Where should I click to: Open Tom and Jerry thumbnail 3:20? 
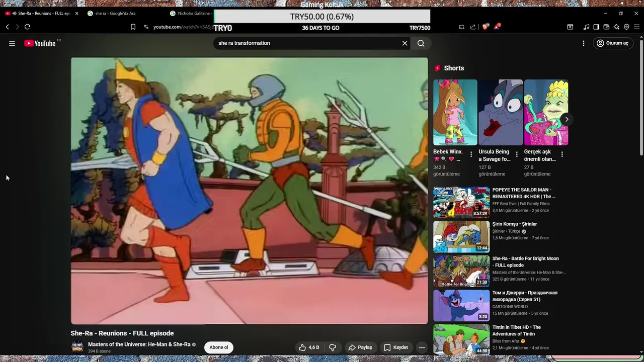point(461,305)
